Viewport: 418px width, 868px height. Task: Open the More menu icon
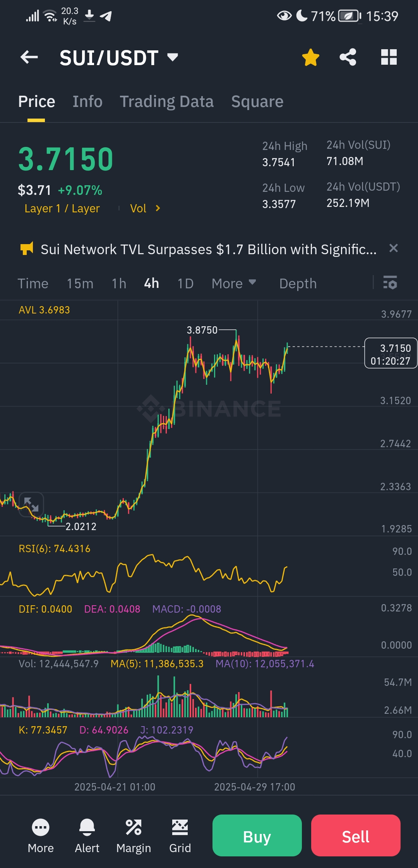(41, 837)
